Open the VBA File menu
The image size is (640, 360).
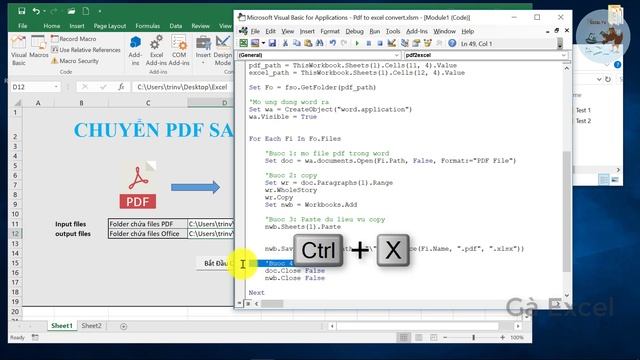(255, 31)
